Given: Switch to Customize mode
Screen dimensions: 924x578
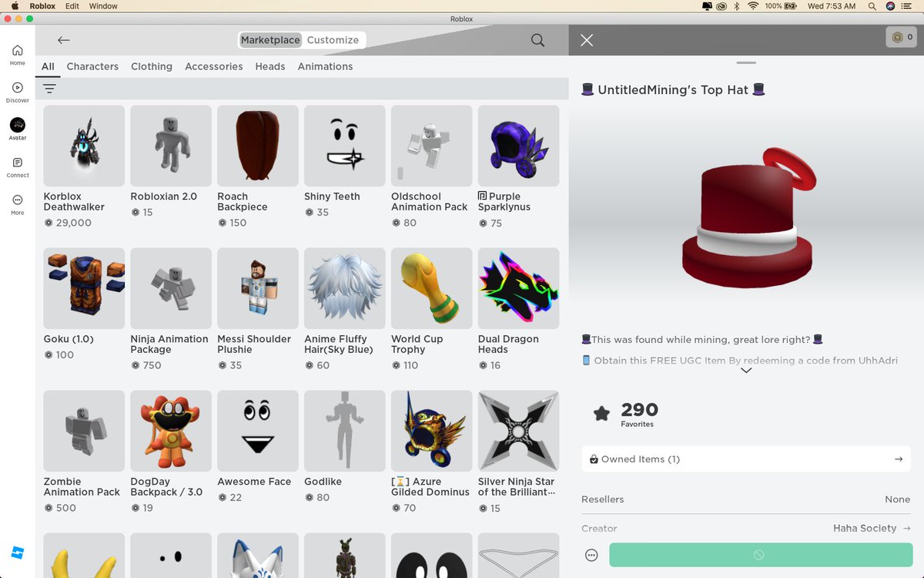Looking at the screenshot, I should [333, 40].
